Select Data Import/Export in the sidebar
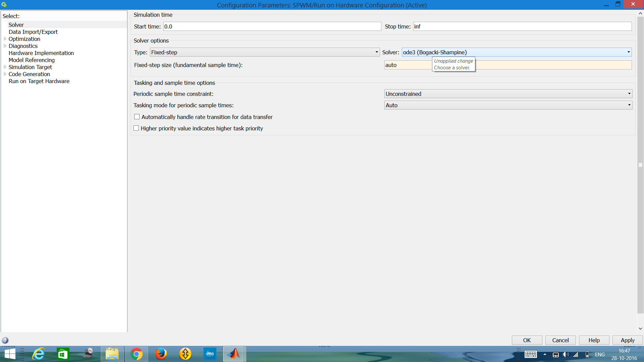644x362 pixels. pyautogui.click(x=33, y=32)
